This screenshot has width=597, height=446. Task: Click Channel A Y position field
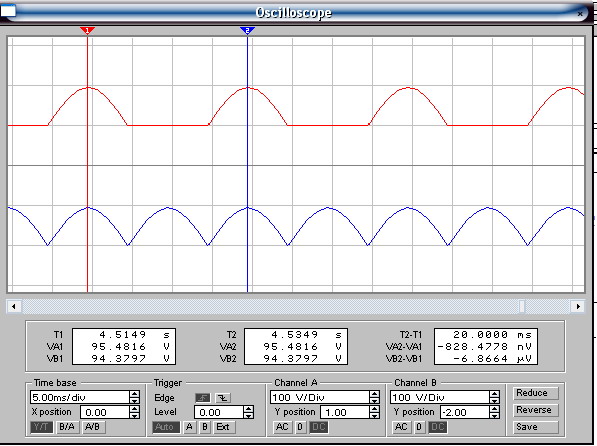[345, 412]
